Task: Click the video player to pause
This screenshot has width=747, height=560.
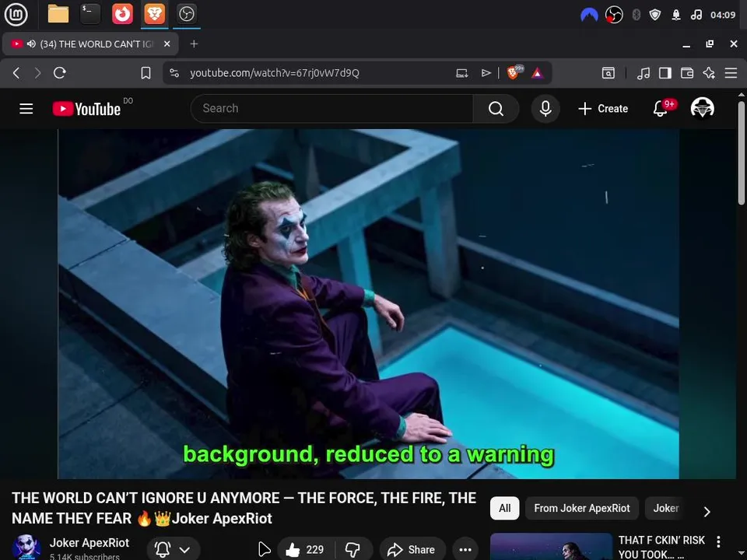Action: coord(368,304)
